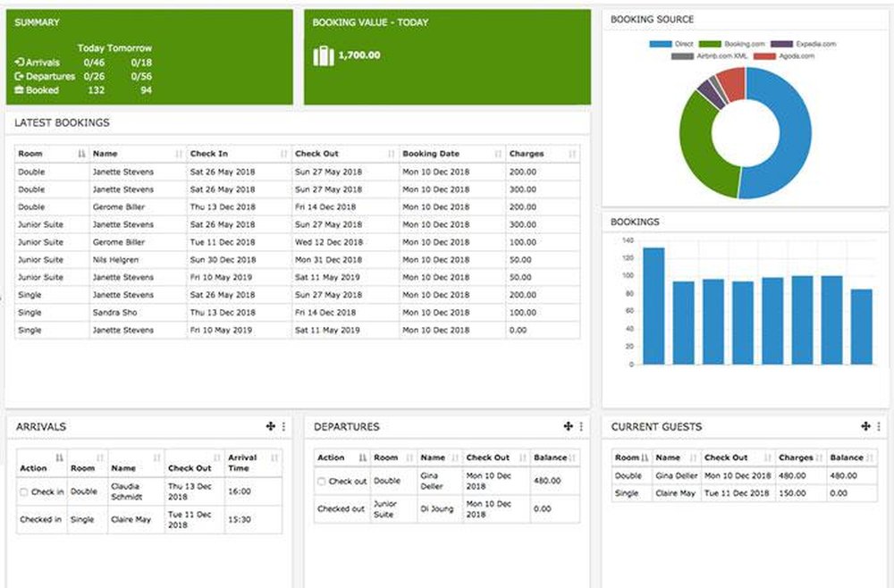Click the chart icon beside 1,700.00 booking value
This screenshot has height=588, width=894.
(323, 54)
